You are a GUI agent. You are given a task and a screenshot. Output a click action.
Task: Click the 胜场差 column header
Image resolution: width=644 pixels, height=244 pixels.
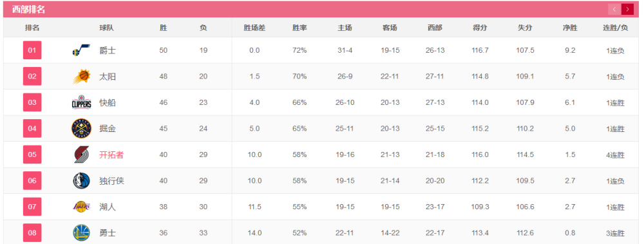(x=254, y=28)
